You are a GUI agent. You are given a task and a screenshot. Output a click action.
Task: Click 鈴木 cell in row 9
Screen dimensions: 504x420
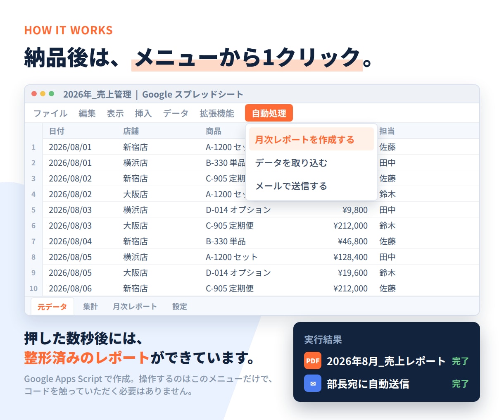coord(388,272)
